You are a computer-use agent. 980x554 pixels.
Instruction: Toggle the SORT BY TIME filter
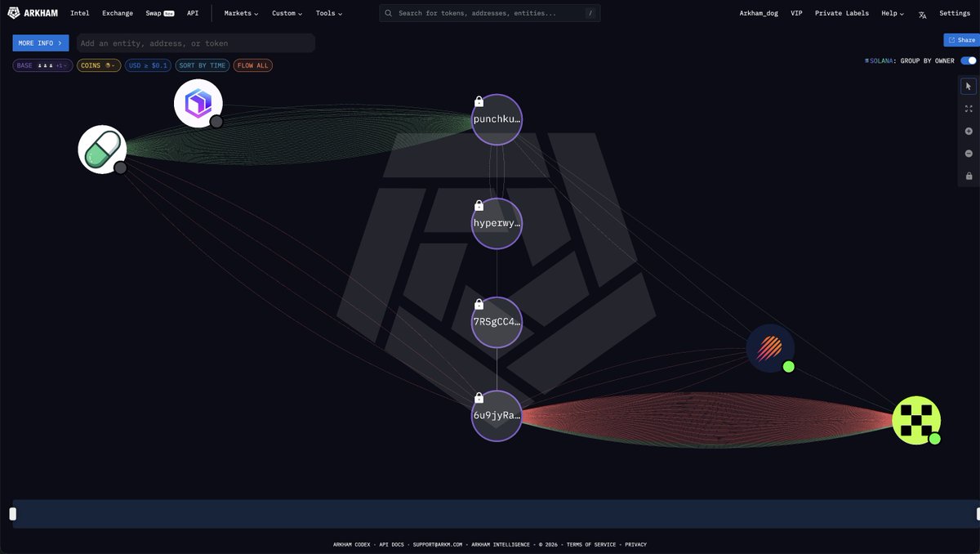203,65
